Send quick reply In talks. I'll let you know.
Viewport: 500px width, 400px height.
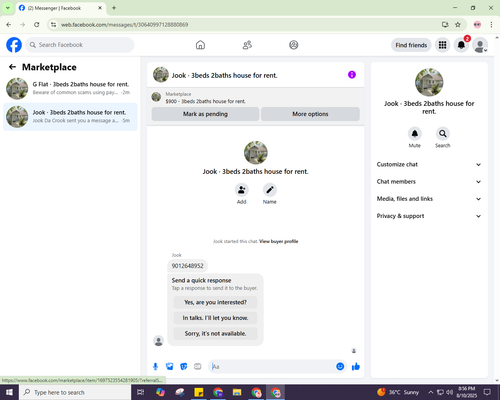point(215,318)
